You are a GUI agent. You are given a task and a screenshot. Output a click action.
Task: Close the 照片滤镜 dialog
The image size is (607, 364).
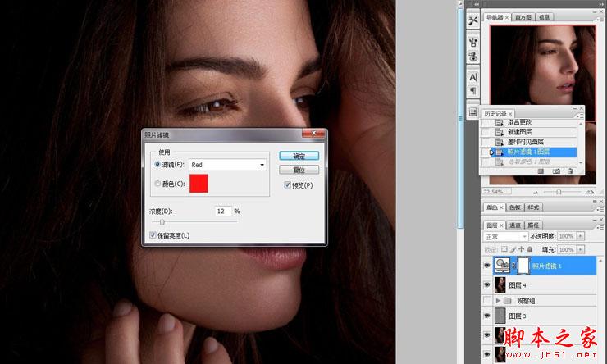pos(313,133)
